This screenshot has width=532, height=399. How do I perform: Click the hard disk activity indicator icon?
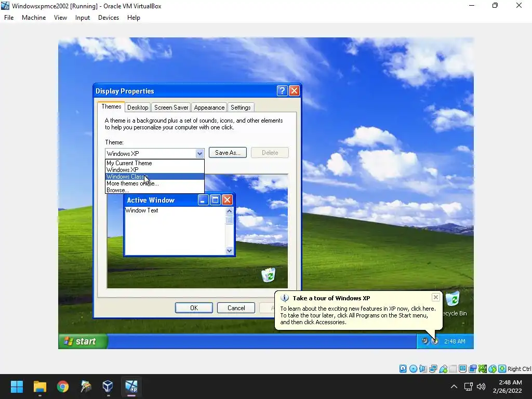403,369
